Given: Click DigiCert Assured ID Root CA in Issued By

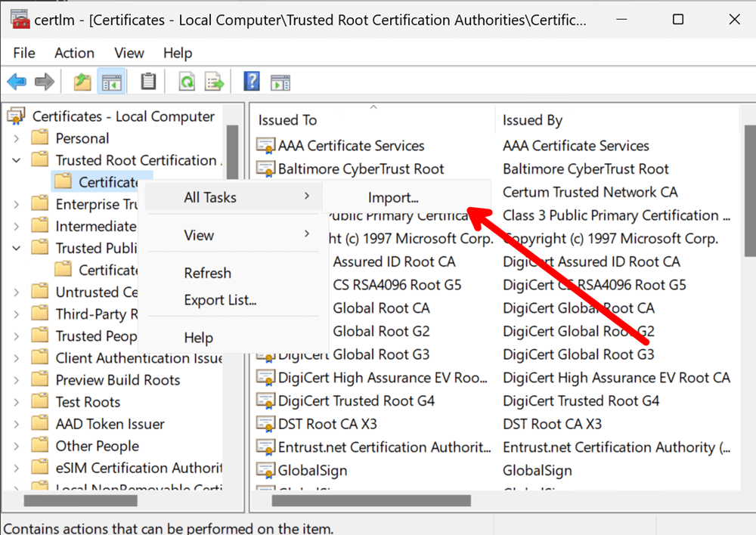Looking at the screenshot, I should (591, 261).
